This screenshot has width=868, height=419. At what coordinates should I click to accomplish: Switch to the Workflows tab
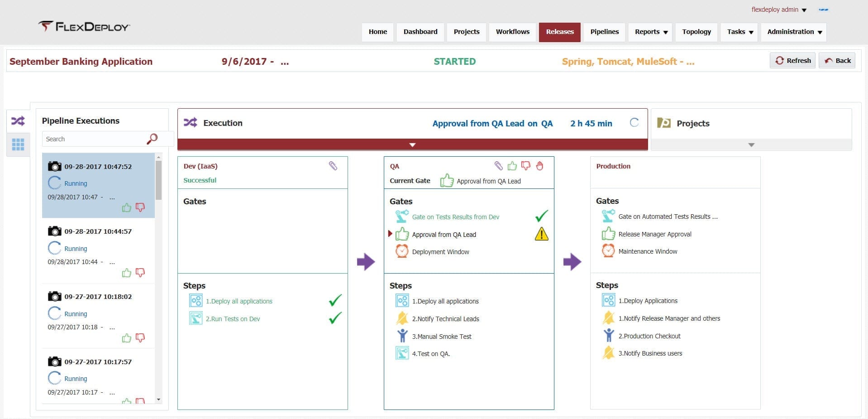513,32
